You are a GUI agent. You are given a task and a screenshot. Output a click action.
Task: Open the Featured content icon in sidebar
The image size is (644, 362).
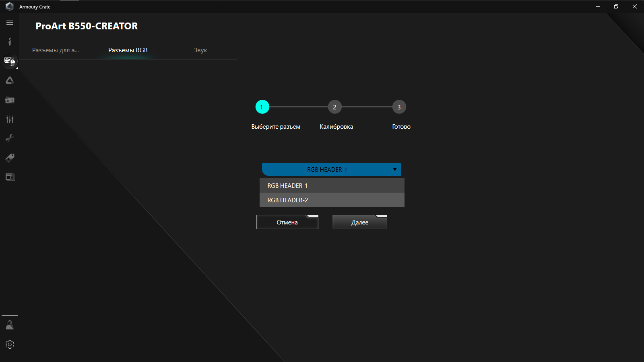click(x=10, y=177)
